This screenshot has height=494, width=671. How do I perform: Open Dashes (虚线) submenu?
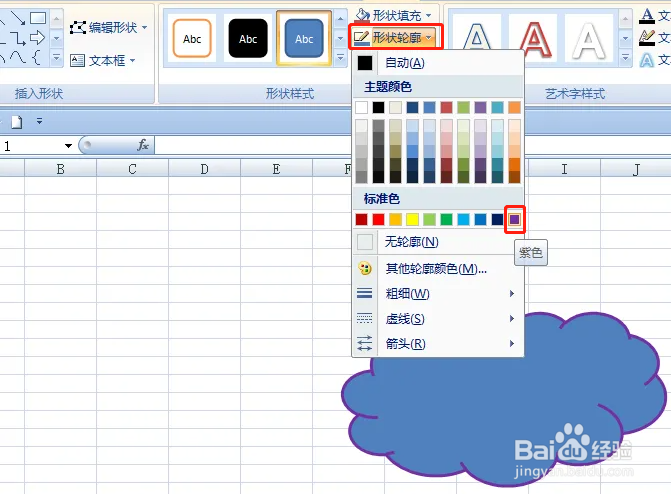click(x=438, y=318)
